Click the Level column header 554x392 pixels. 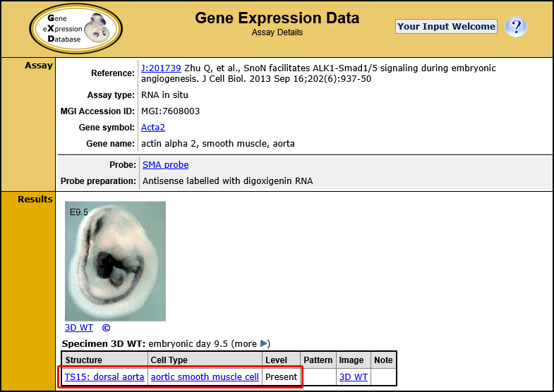point(276,360)
